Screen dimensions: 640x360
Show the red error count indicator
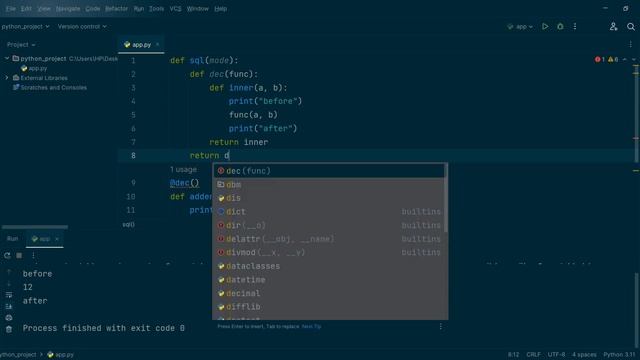pos(600,60)
